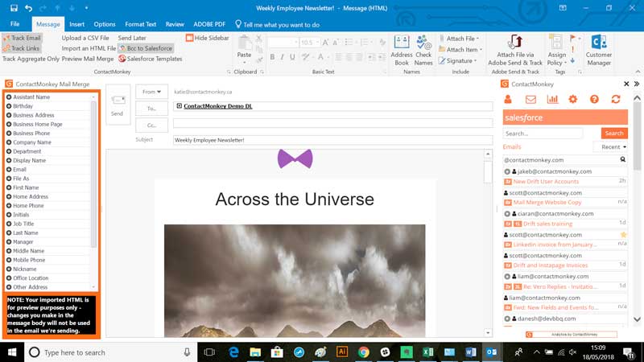Screen dimensions: 644x362
Task: Open New Drift User Accounts email
Action: (546, 182)
